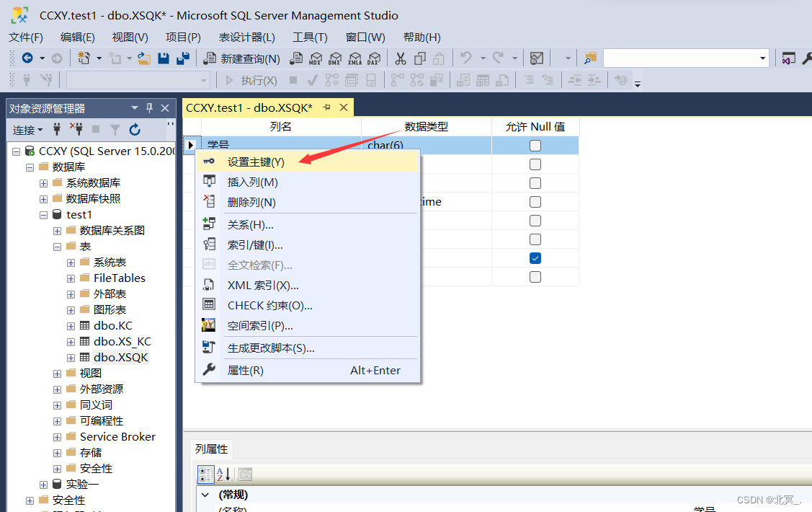Viewport: 812px width, 512px height.
Task: Click the MDX query icon
Action: pyautogui.click(x=316, y=58)
